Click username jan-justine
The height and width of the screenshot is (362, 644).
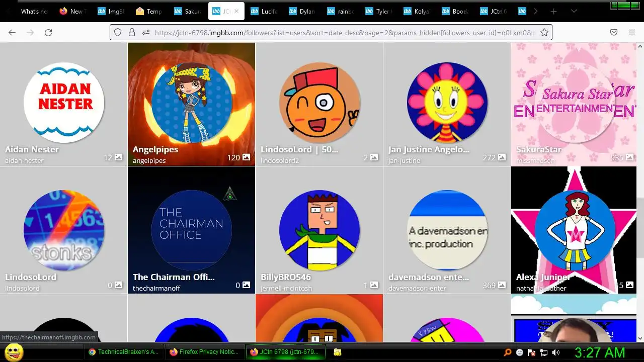[x=404, y=161]
